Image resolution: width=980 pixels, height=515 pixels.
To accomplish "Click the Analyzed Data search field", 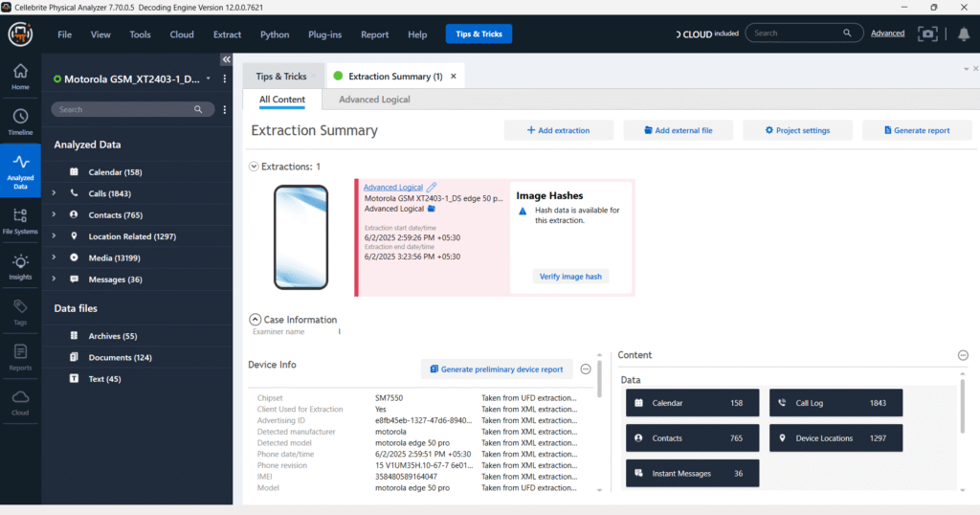I will click(132, 109).
